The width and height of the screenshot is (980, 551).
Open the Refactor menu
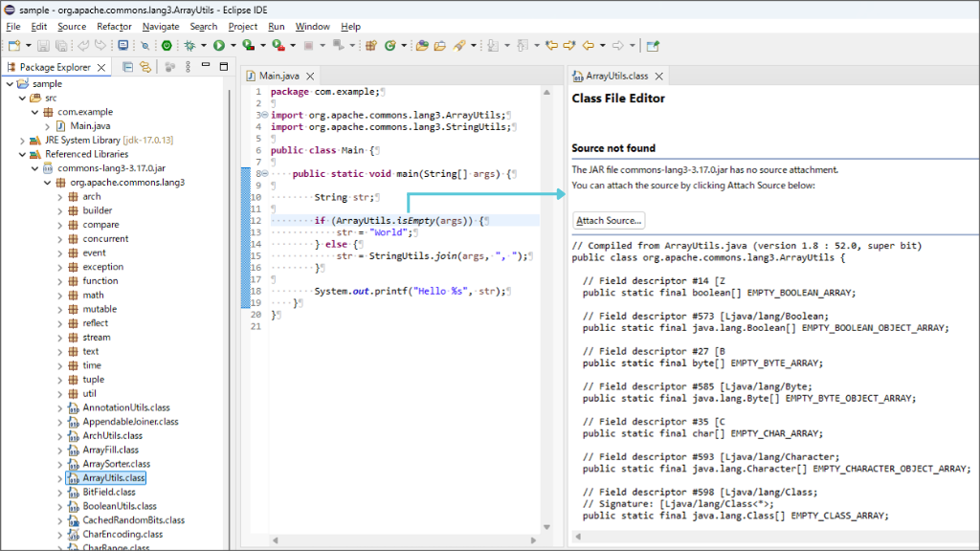114,27
